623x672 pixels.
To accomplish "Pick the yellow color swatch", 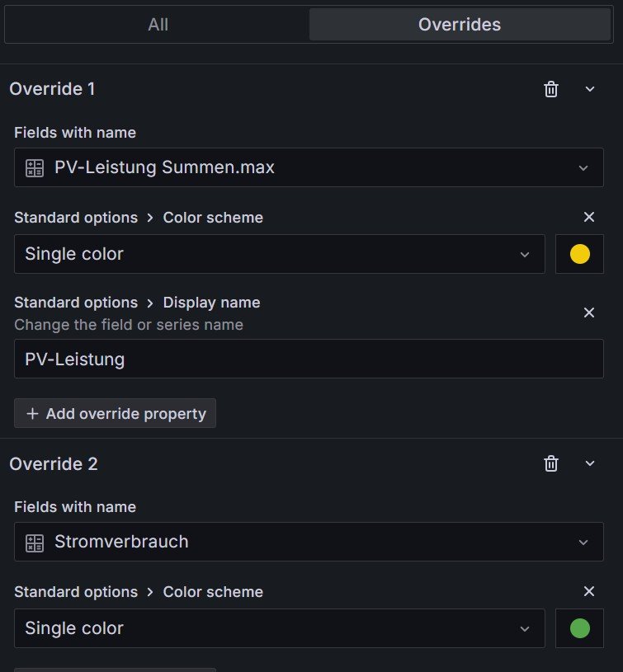I will (x=580, y=254).
